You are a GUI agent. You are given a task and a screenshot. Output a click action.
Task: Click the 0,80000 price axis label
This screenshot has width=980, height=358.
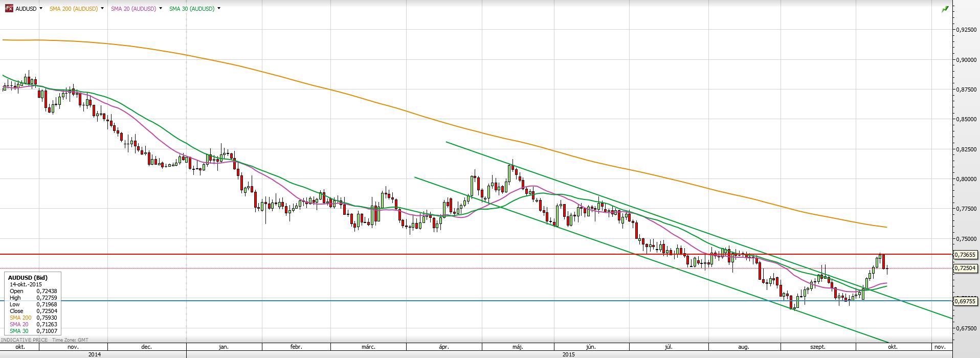click(x=966, y=179)
